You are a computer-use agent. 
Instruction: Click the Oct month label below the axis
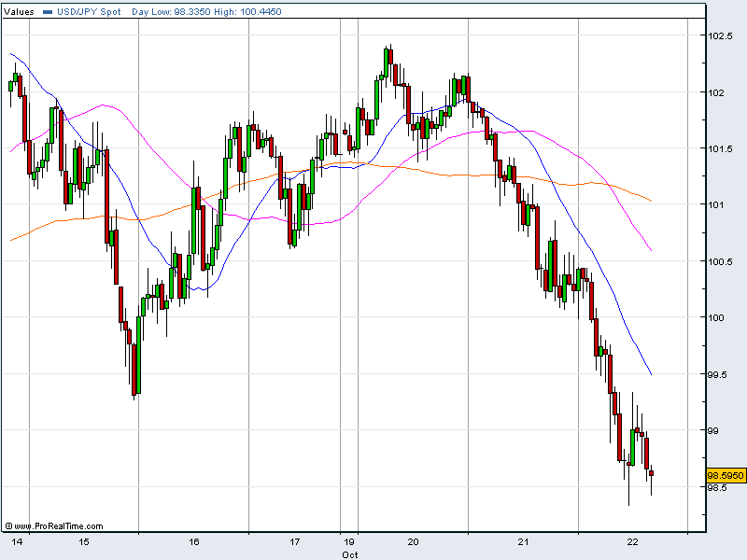click(x=349, y=553)
